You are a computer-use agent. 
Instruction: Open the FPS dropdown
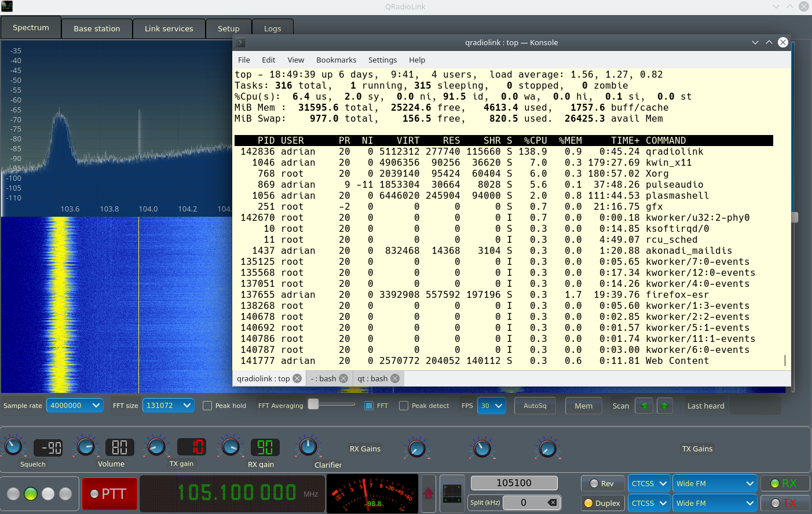pyautogui.click(x=492, y=406)
